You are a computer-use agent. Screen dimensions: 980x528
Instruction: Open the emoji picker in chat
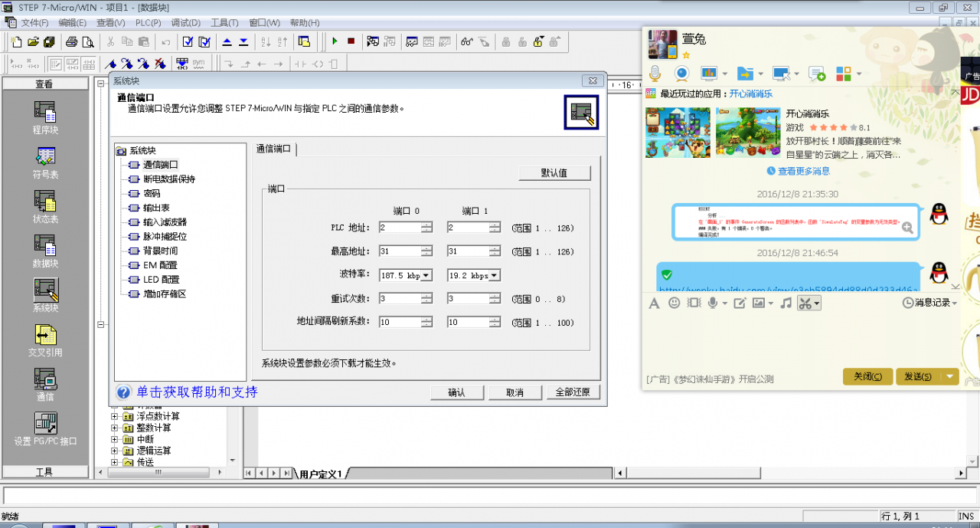point(674,303)
